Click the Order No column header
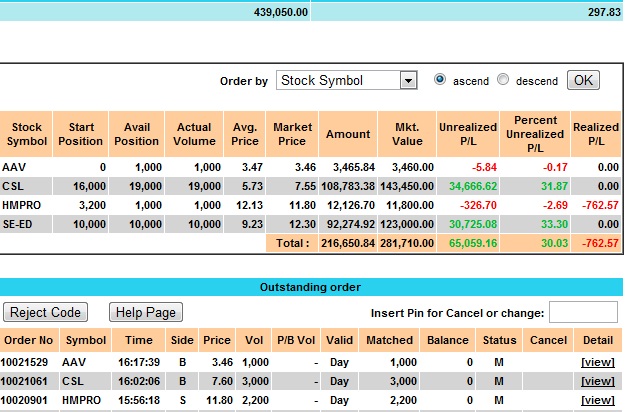Screen dimensions: 626x412 point(30,341)
